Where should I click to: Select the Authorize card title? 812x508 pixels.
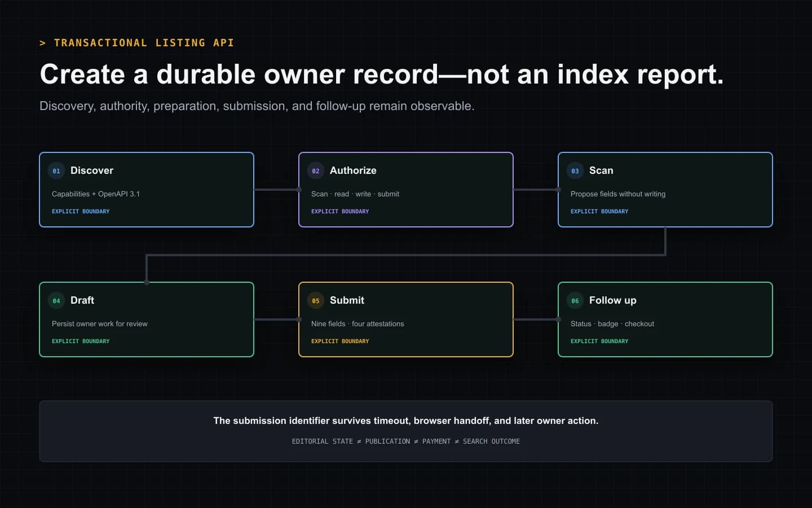[353, 170]
